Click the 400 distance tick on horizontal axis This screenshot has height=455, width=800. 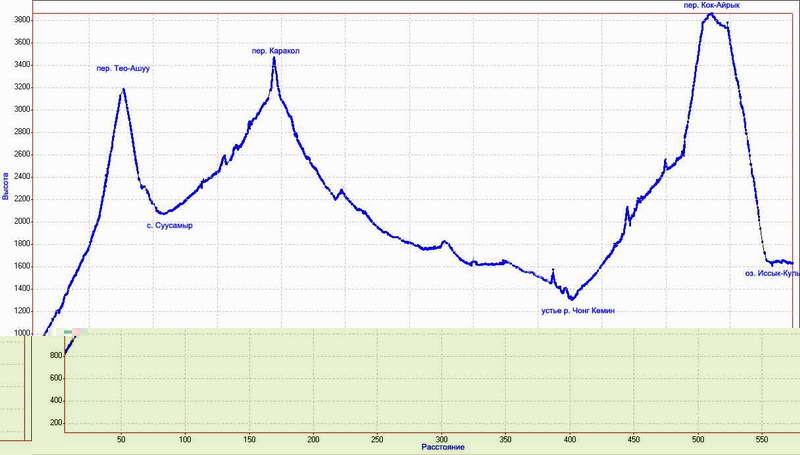[x=569, y=439]
